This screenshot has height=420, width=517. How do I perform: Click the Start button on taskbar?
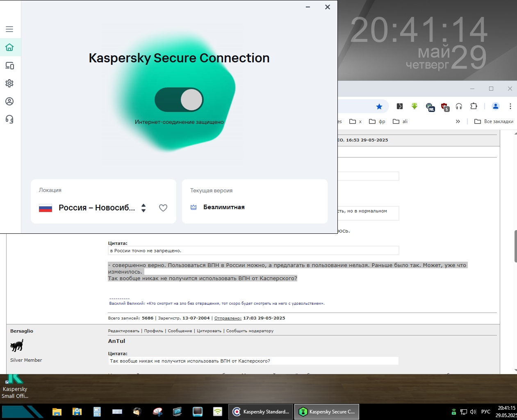[22, 412]
